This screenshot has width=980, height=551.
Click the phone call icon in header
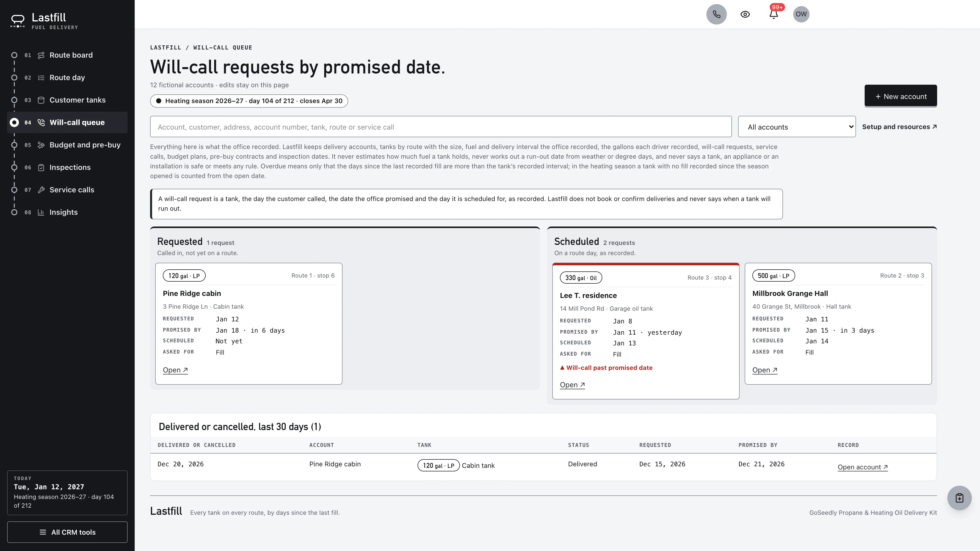(x=716, y=14)
